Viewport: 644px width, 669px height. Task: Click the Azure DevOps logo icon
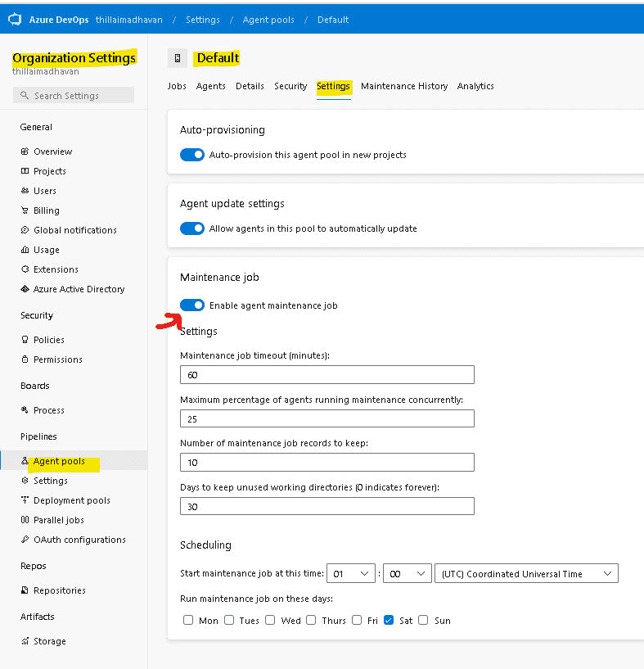(x=15, y=19)
